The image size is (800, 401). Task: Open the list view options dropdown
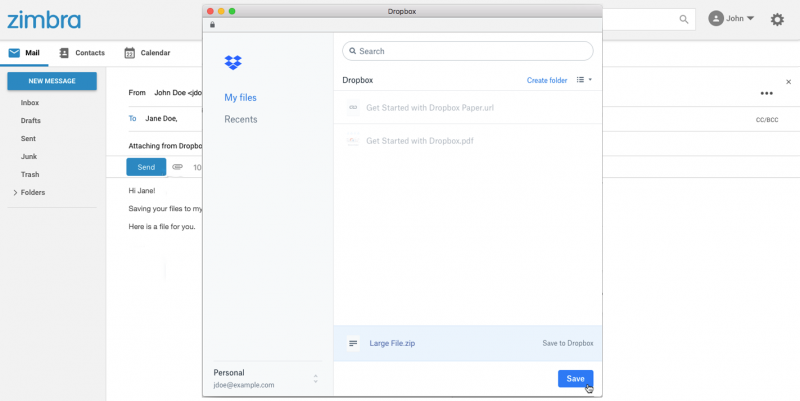[x=584, y=80]
